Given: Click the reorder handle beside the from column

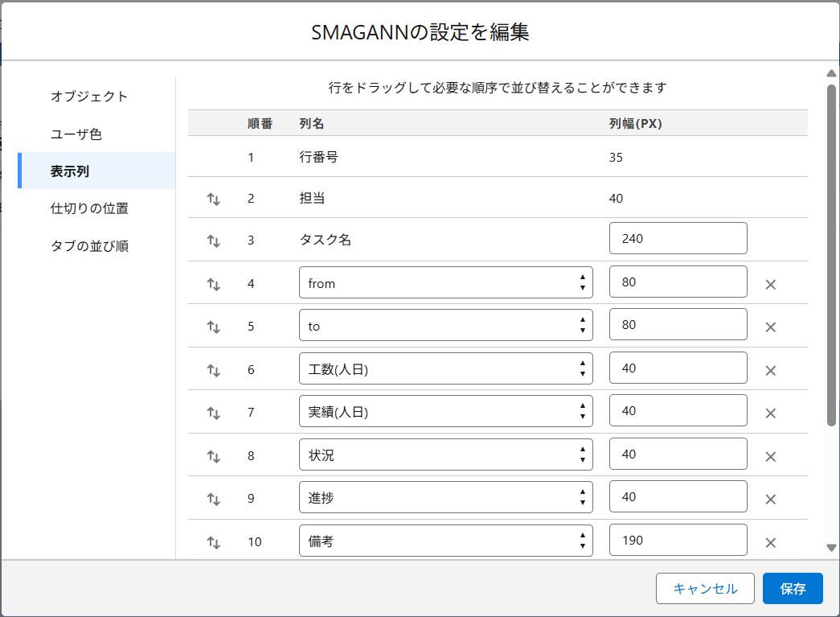Looking at the screenshot, I should point(214,284).
